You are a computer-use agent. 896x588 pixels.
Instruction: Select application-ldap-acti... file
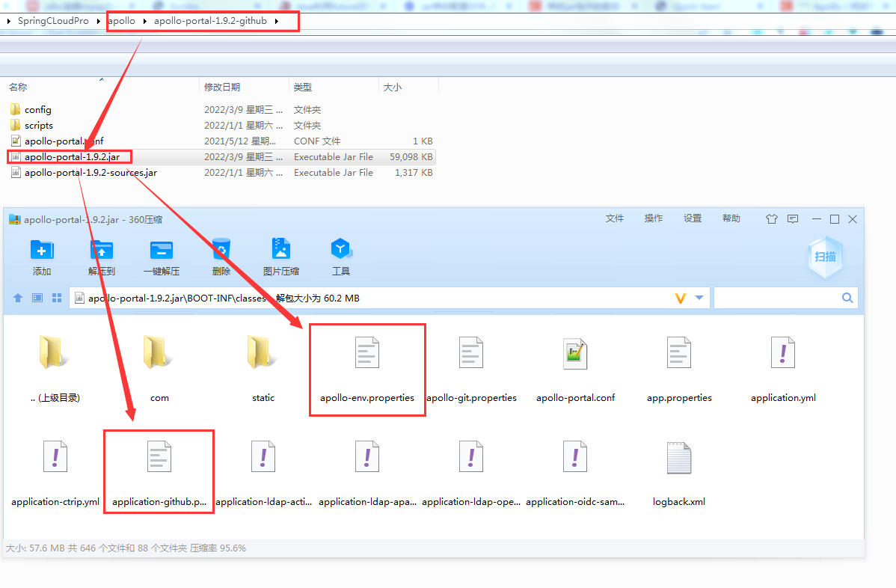[263, 473]
